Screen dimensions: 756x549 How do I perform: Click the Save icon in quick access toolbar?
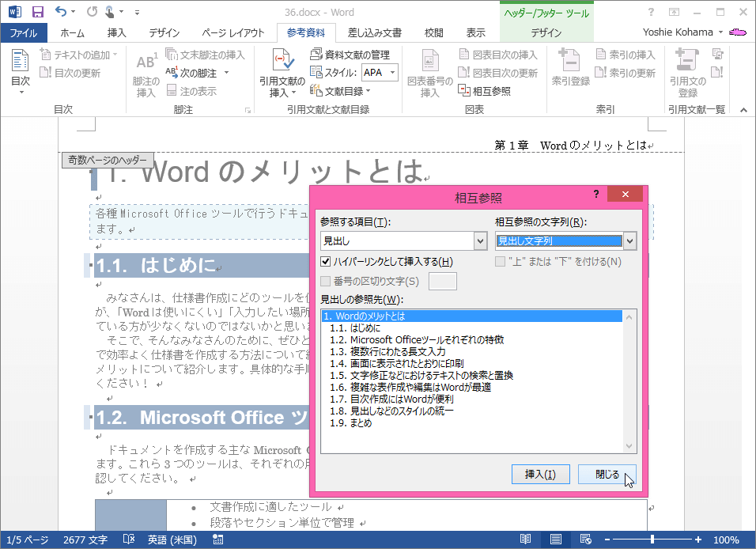(x=37, y=12)
